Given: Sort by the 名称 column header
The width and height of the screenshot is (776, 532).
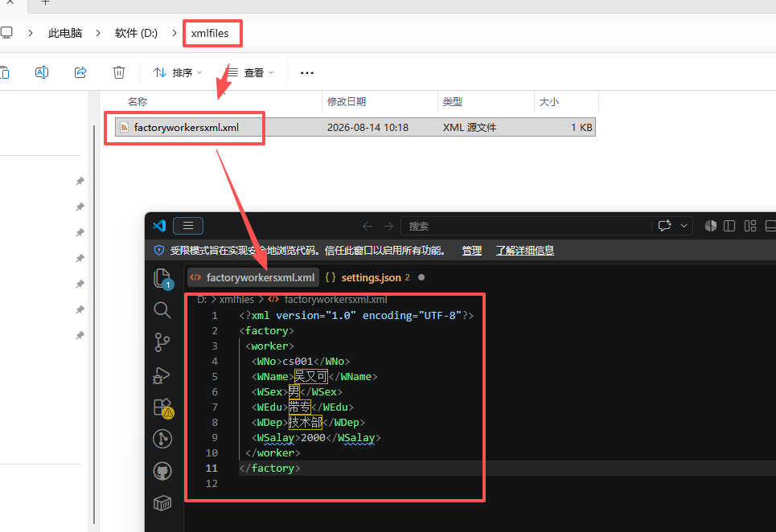Looking at the screenshot, I should point(138,101).
